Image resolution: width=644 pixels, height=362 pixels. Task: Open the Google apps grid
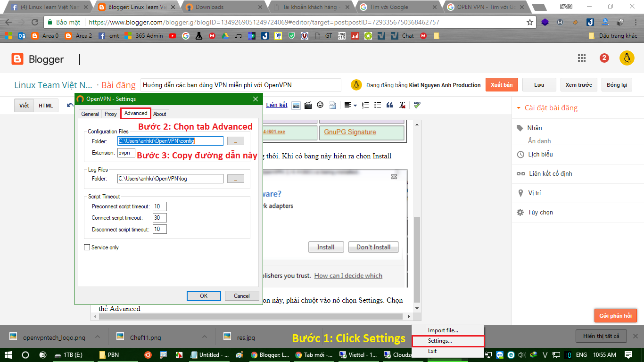582,58
